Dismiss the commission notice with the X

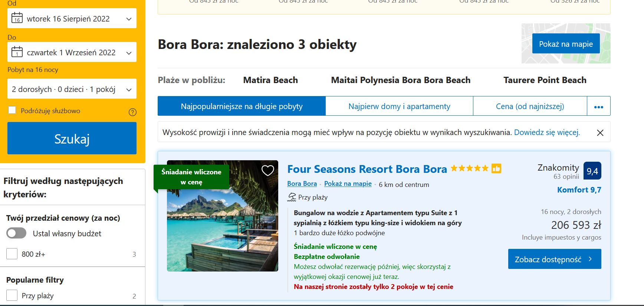coord(600,132)
